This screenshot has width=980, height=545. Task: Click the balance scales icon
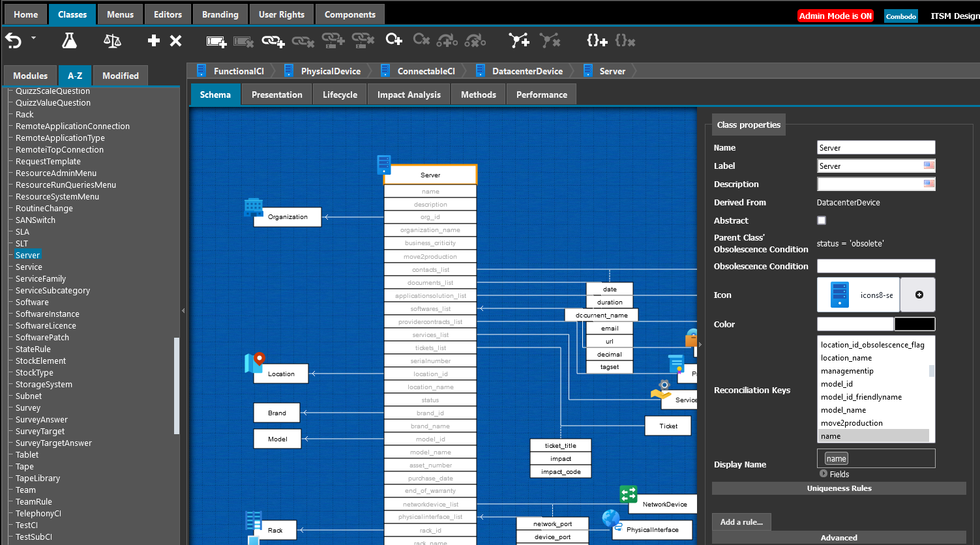point(112,41)
